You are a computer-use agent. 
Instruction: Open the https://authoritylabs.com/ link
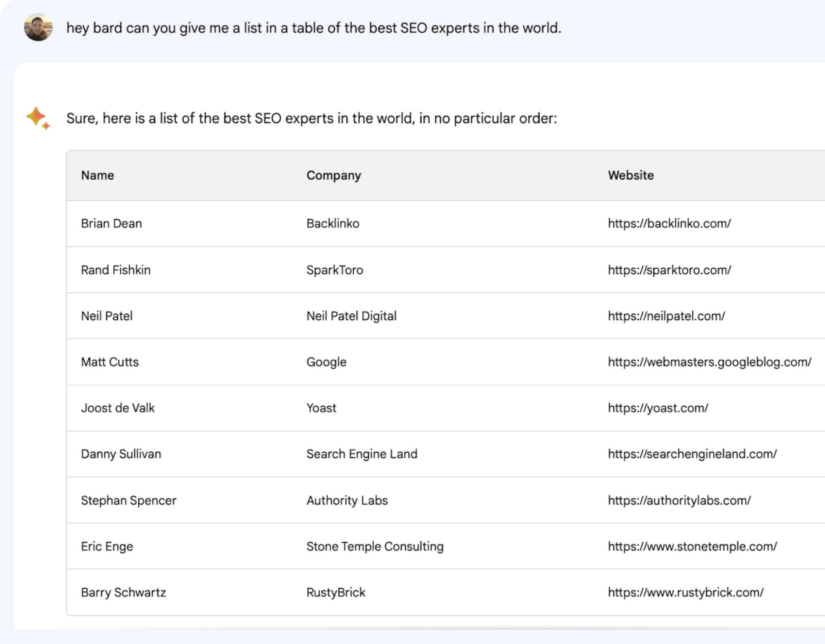point(680,500)
